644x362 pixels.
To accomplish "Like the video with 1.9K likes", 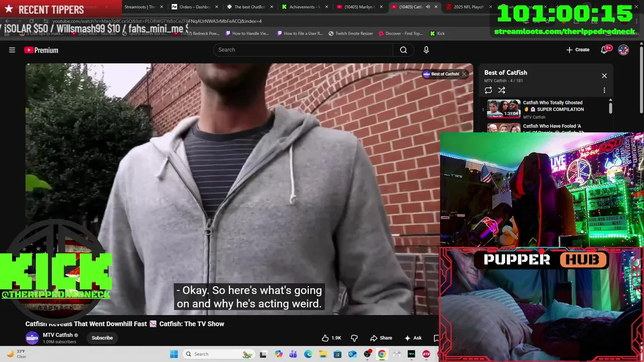I will pos(332,338).
